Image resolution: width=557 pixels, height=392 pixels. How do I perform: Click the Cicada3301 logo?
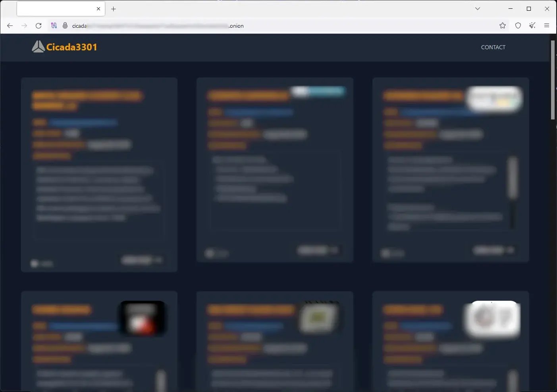[x=64, y=47]
